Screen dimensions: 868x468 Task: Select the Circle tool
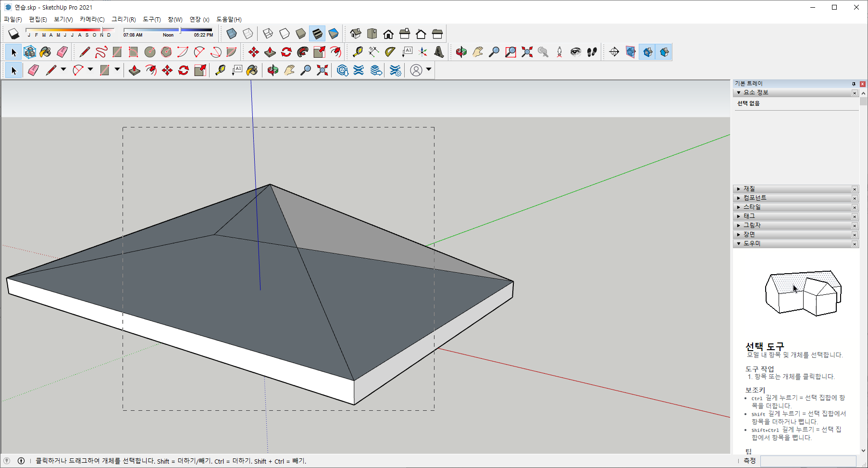[150, 52]
